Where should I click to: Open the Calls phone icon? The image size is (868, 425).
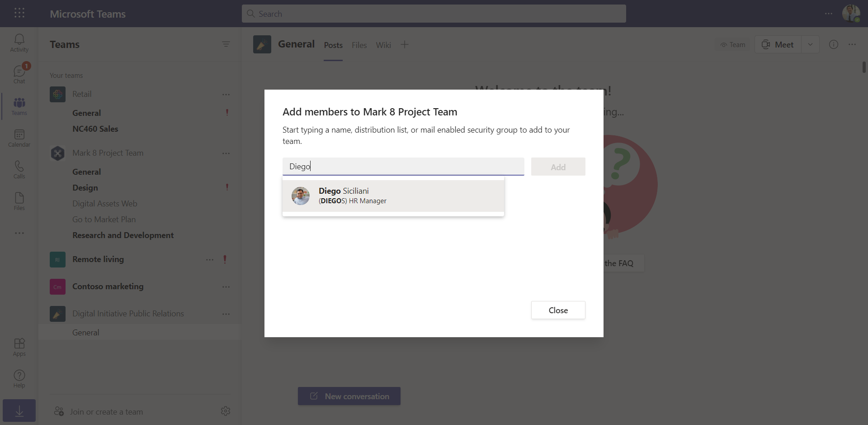[19, 170]
